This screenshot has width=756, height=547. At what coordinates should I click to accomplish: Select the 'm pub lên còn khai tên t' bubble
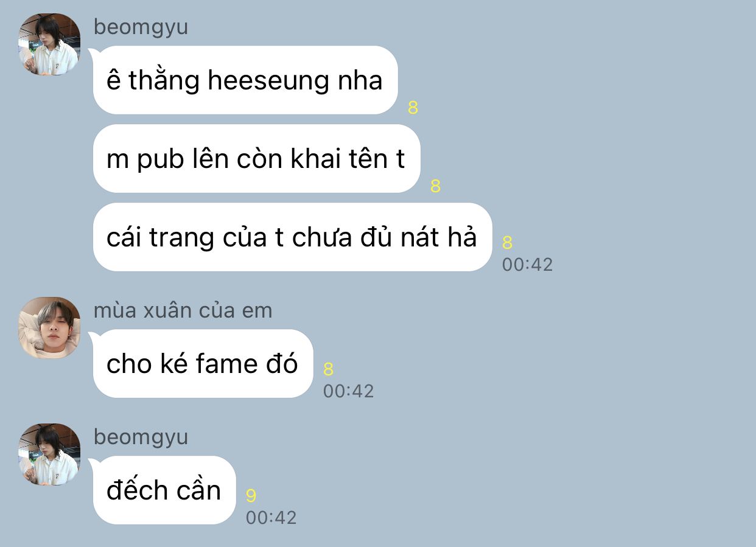pos(256,159)
